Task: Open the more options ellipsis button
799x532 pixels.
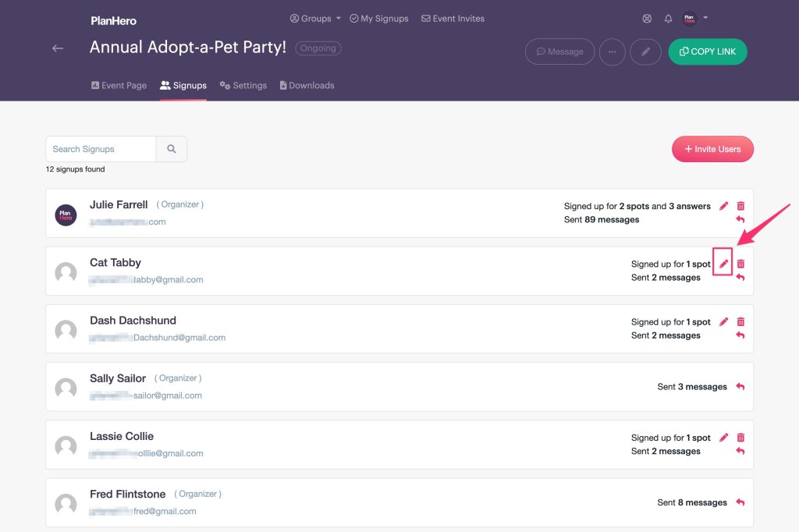Action: click(x=612, y=51)
